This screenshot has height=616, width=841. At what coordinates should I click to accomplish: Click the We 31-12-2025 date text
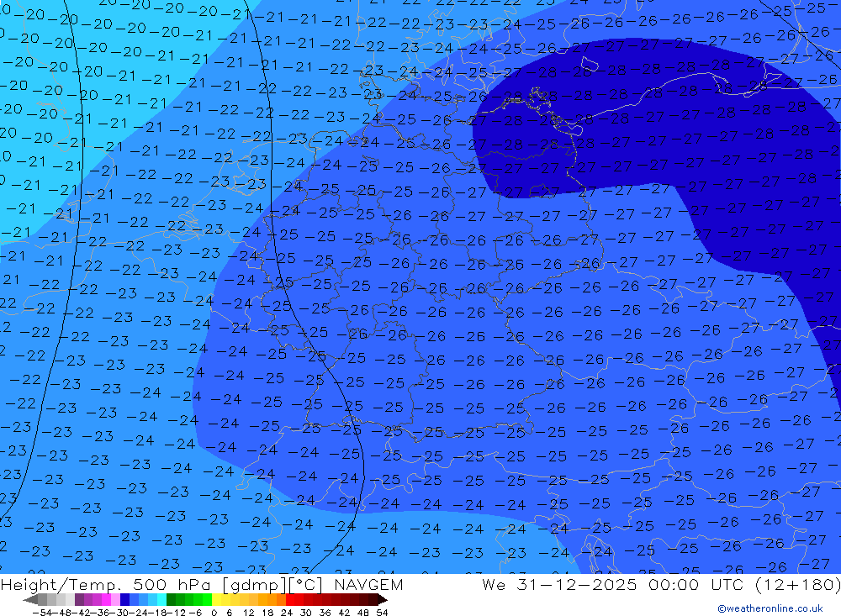pos(559,584)
